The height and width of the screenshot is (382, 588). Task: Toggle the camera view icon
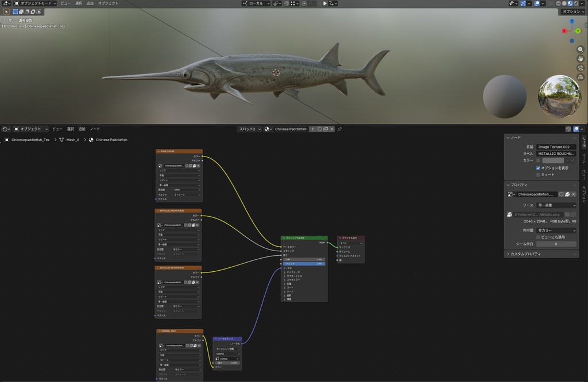pyautogui.click(x=581, y=68)
